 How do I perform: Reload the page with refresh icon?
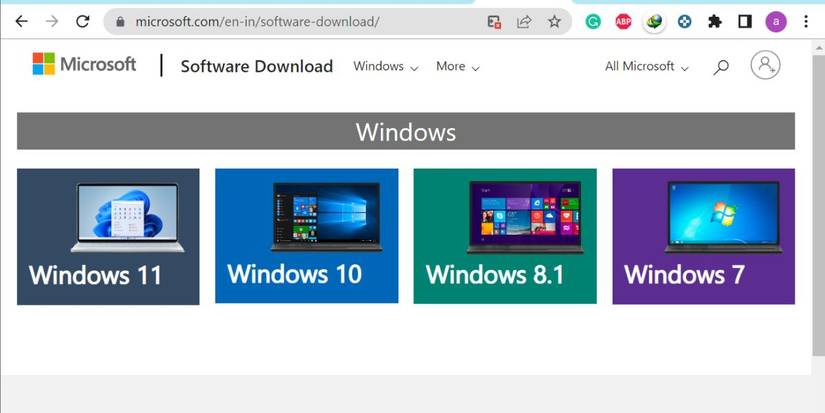pos(83,22)
